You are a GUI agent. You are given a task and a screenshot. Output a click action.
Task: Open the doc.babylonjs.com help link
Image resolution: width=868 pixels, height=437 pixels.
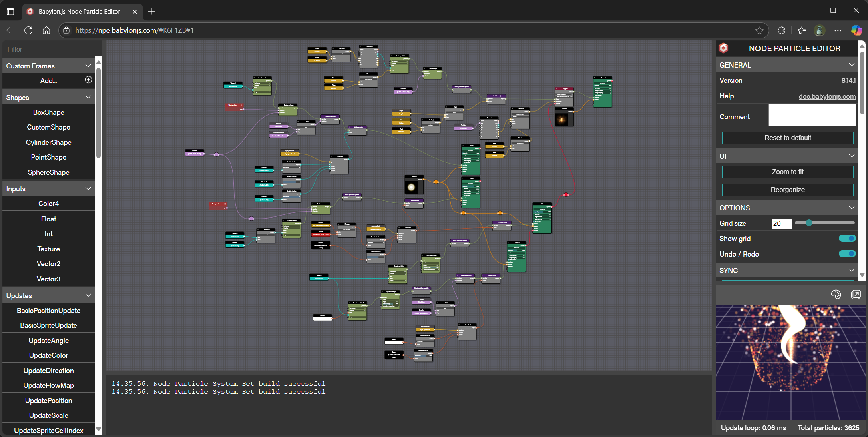point(827,96)
